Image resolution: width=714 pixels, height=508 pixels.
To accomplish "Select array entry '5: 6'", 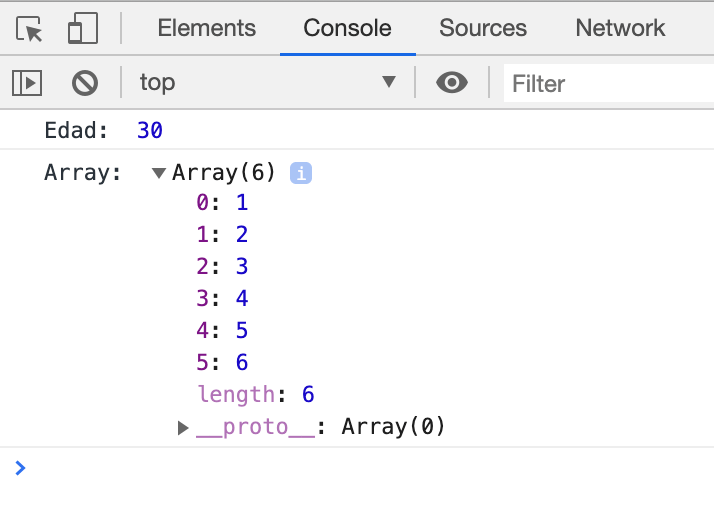I will [x=222, y=362].
